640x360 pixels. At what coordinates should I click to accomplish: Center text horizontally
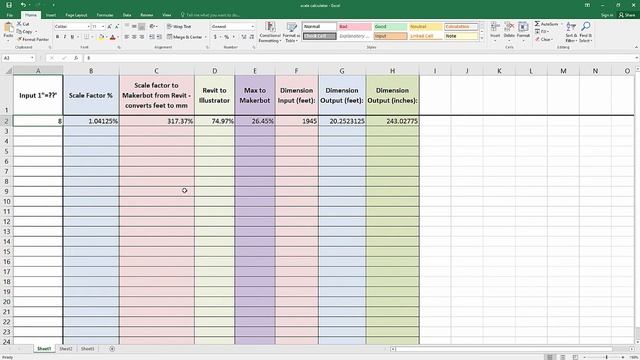pyautogui.click(x=134, y=37)
